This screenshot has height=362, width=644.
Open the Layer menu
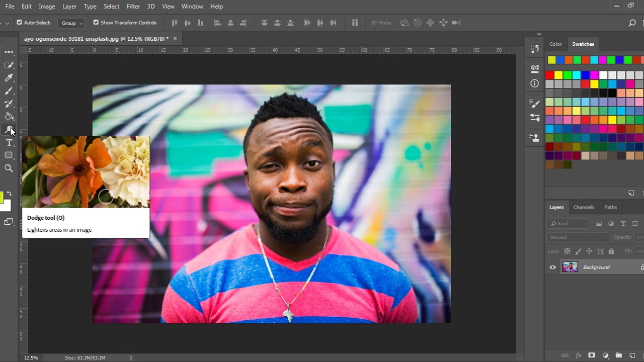[69, 7]
